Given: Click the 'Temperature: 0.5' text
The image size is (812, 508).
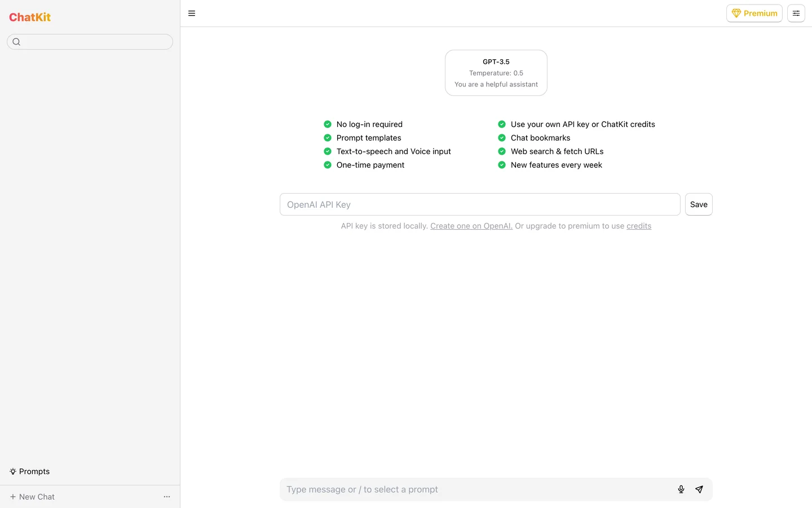Looking at the screenshot, I should [x=496, y=73].
